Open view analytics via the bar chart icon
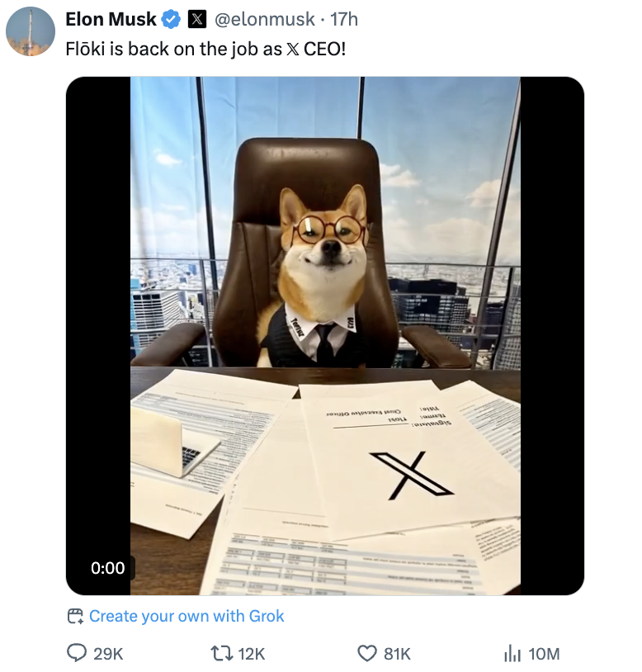This screenshot has height=672, width=642. click(x=512, y=653)
